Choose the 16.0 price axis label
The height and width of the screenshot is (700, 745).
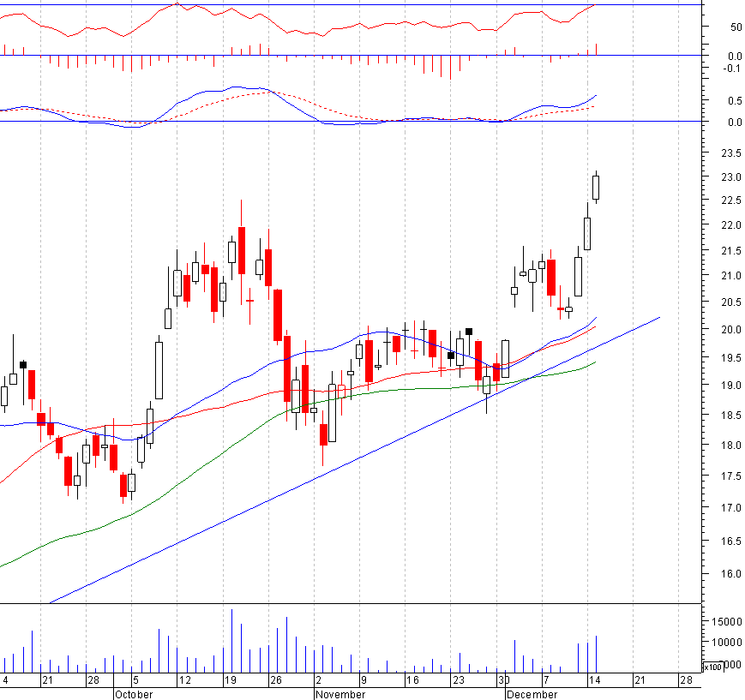(730, 574)
